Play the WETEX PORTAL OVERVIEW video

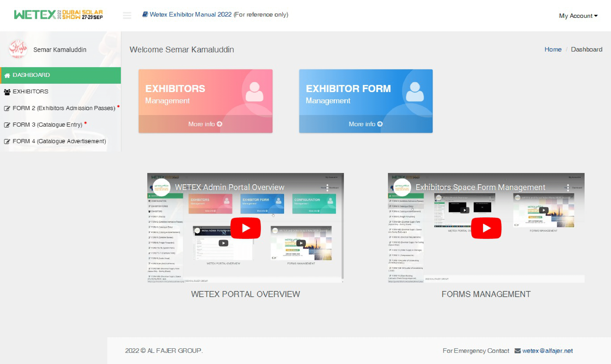click(245, 228)
